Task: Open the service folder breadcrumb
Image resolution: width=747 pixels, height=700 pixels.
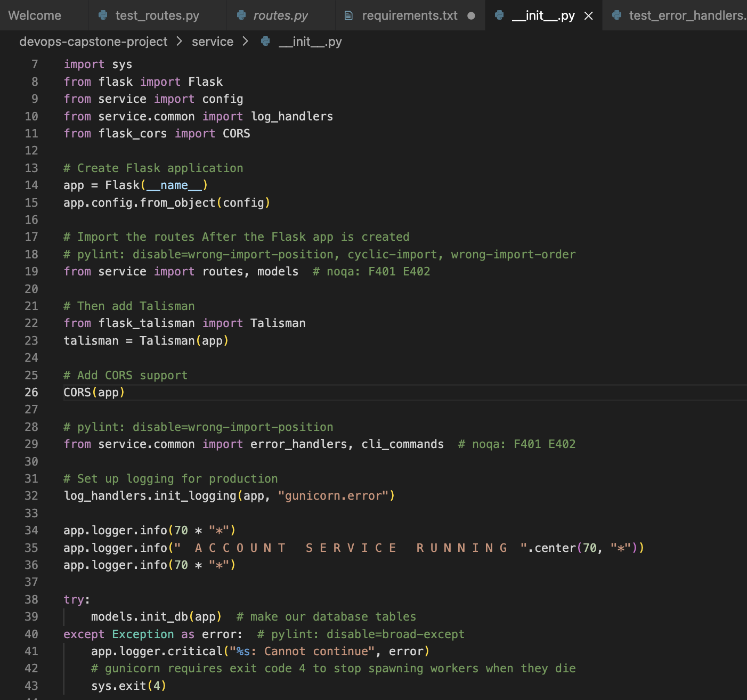Action: point(213,42)
